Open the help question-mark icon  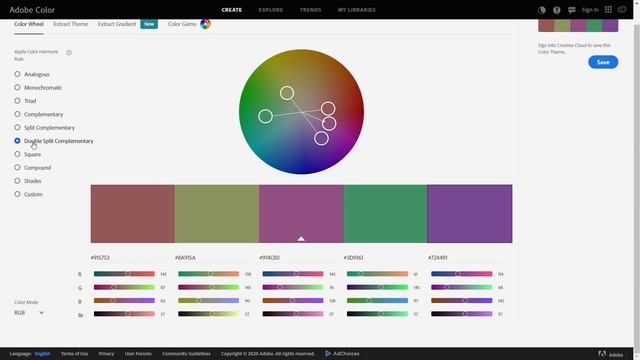tap(557, 10)
